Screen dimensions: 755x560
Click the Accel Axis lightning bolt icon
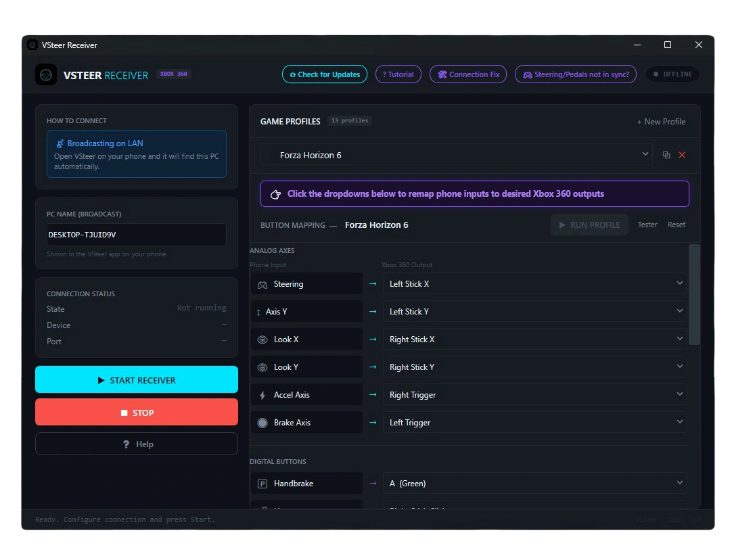click(262, 396)
